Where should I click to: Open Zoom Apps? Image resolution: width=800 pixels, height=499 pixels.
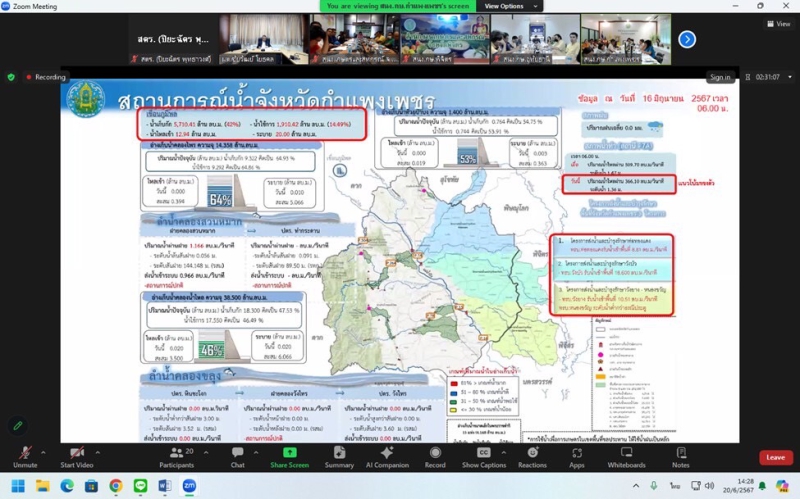coord(577,455)
